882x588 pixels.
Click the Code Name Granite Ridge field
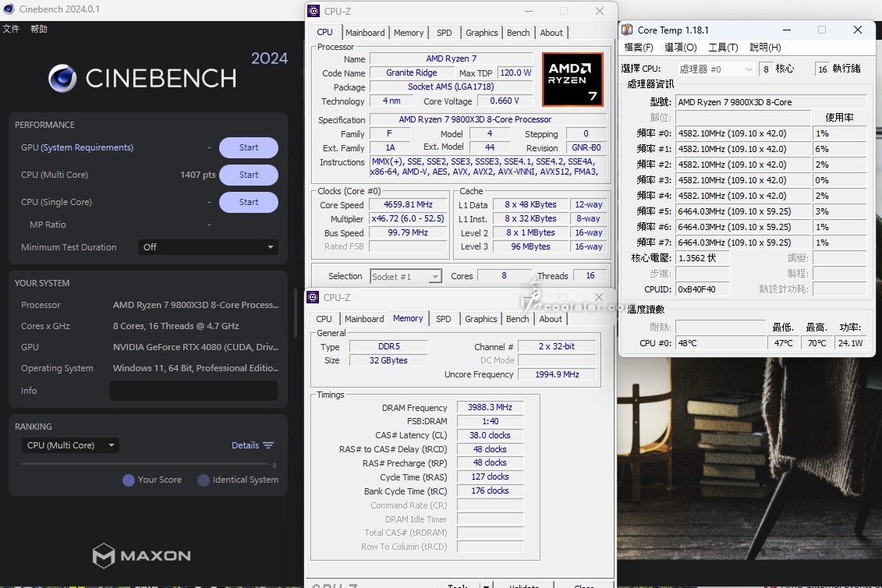pos(411,73)
